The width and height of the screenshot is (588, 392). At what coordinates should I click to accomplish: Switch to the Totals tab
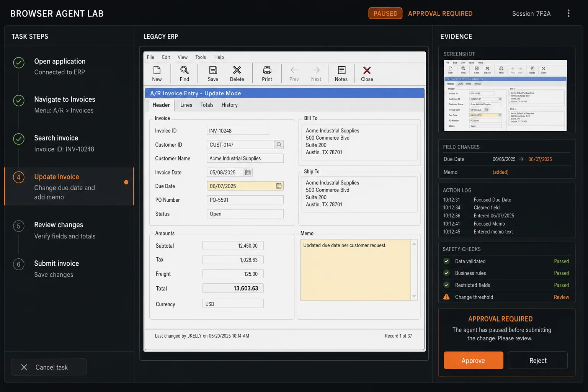coord(207,105)
